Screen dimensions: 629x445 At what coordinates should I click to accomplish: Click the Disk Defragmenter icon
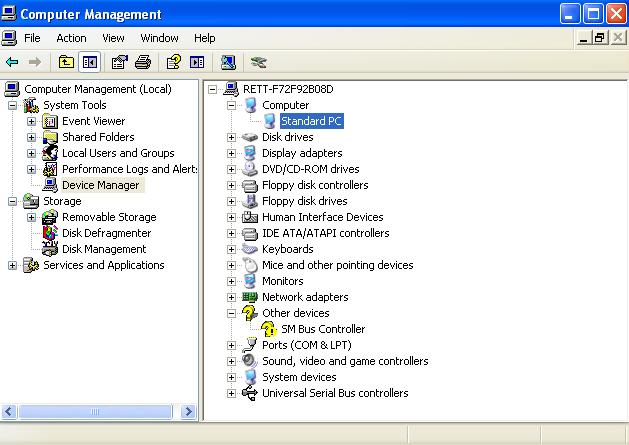(x=50, y=233)
